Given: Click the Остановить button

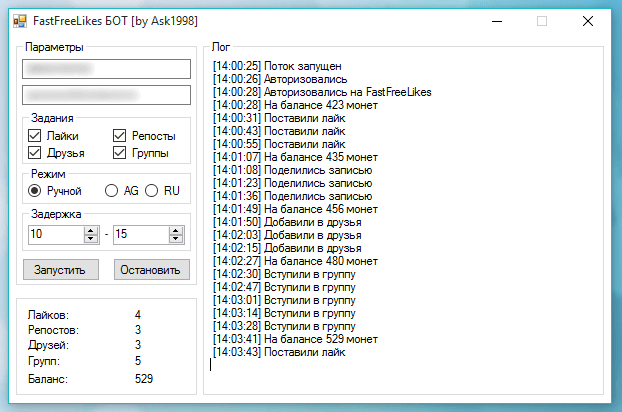Looking at the screenshot, I should pos(152,270).
